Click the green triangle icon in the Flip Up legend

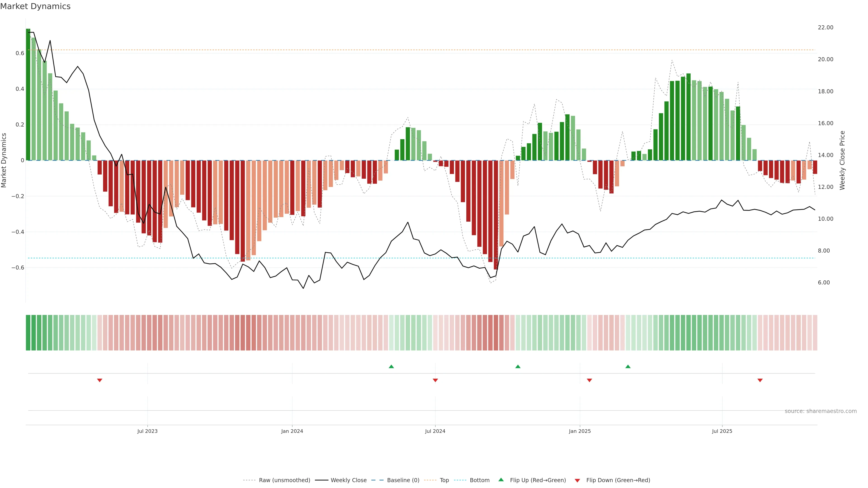(501, 480)
